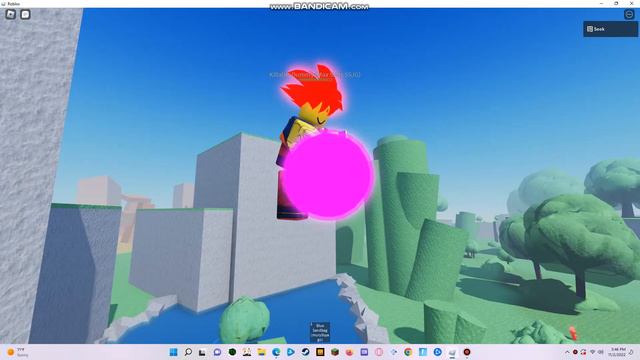The width and height of the screenshot is (640, 360).
Task: Open Steam from the taskbar
Action: pos(305,352)
